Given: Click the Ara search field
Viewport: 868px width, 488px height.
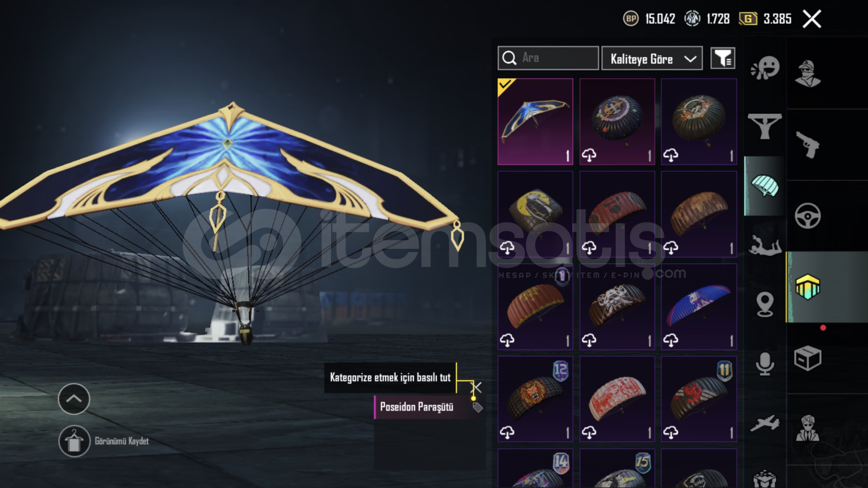Looking at the screenshot, I should pyautogui.click(x=548, y=58).
